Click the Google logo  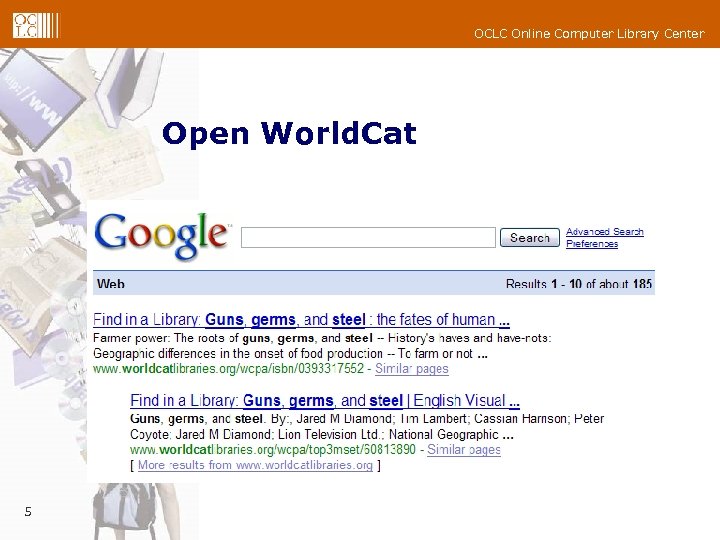[x=162, y=236]
